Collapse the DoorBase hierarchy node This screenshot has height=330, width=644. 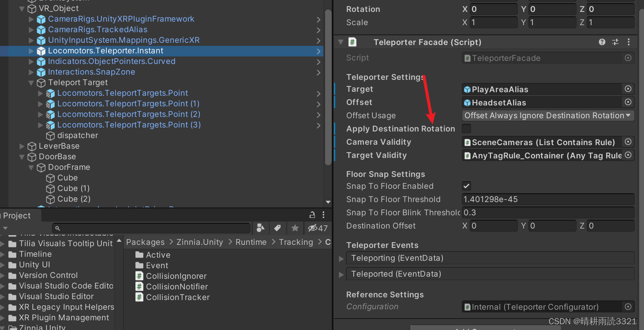(22, 157)
